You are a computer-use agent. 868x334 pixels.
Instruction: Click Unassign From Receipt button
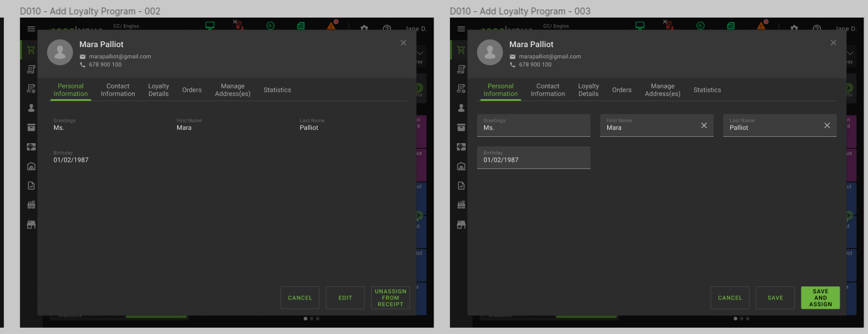390,298
